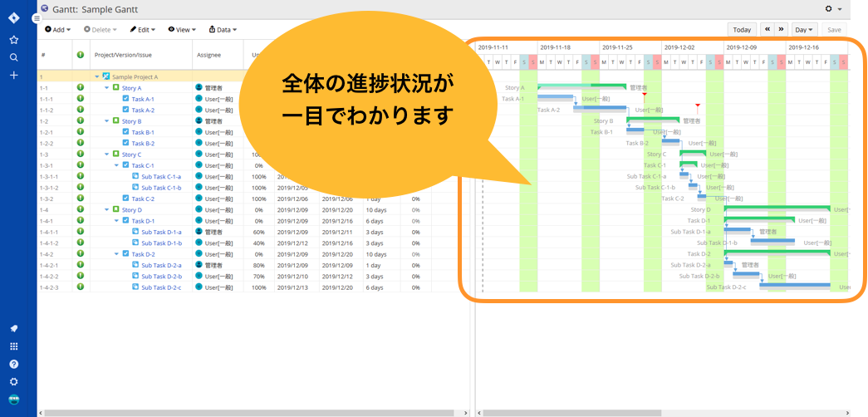
Task: Move timeline back with « button
Action: tap(767, 30)
